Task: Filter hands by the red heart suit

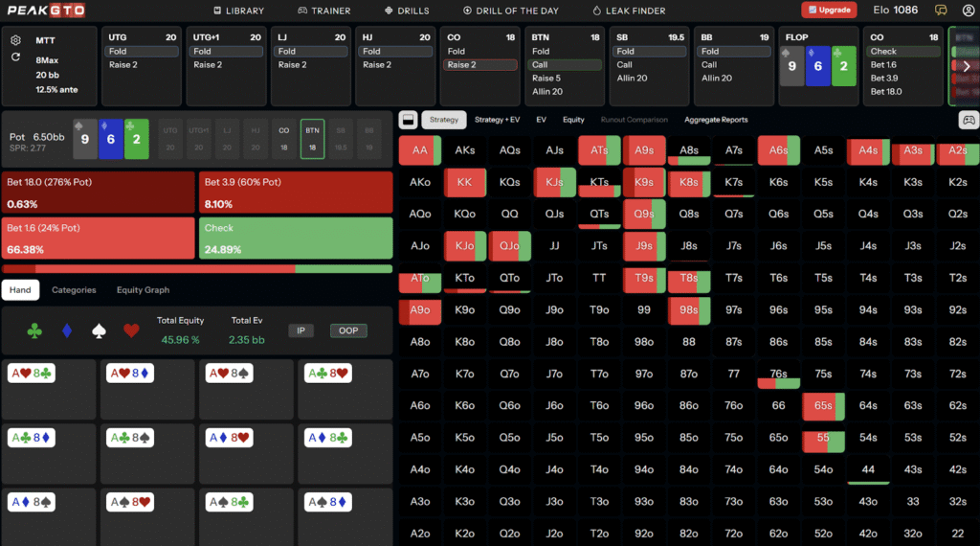Action: 131,330
